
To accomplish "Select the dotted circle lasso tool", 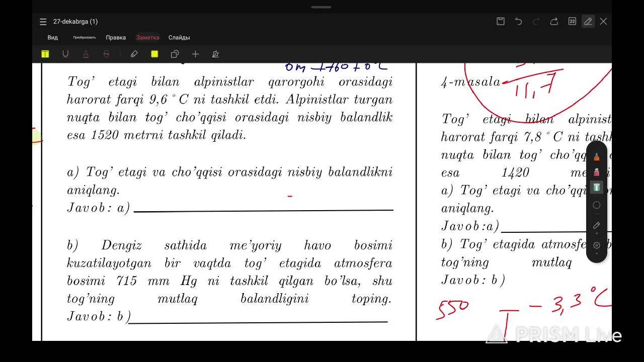I will pyautogui.click(x=597, y=205).
